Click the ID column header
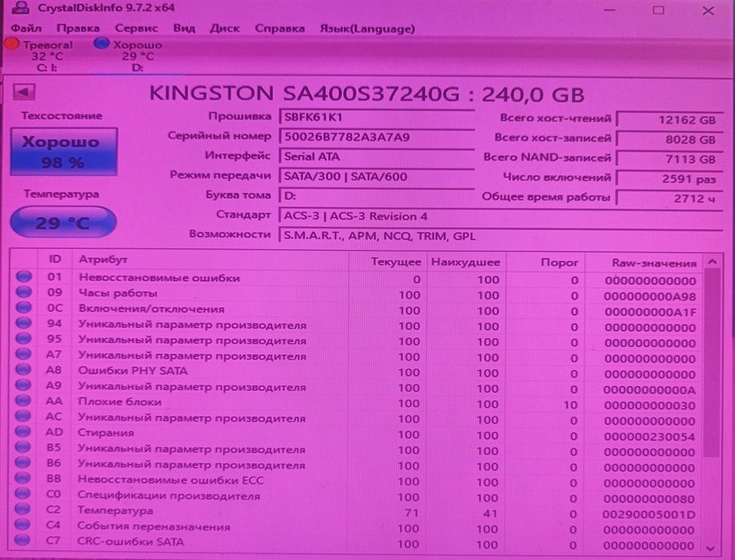735x560 pixels. click(55, 259)
